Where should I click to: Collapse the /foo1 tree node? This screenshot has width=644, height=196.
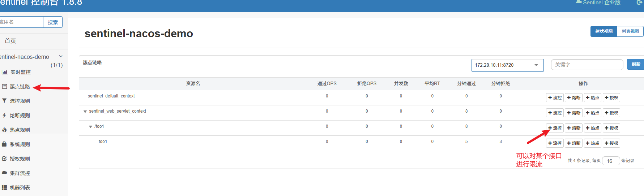91,127
